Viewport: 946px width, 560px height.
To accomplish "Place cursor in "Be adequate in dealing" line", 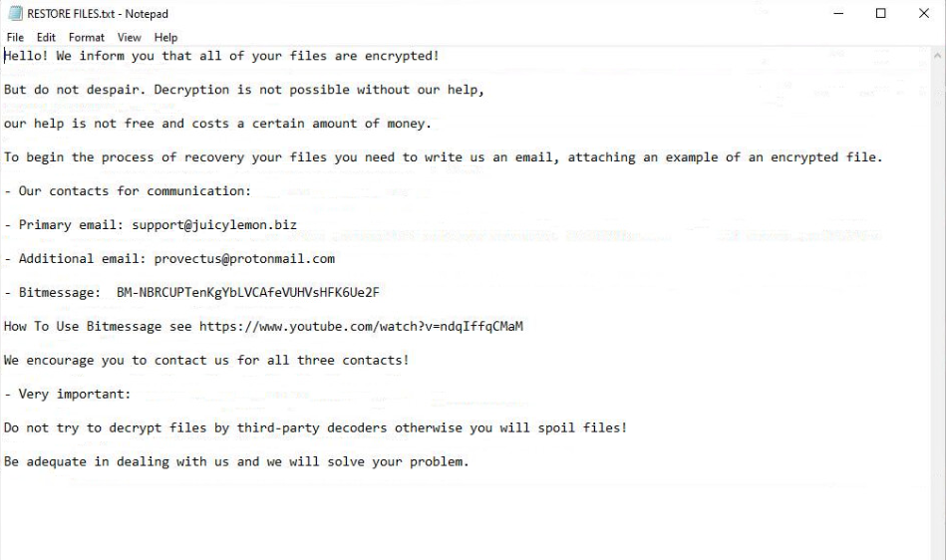I will tap(236, 461).
